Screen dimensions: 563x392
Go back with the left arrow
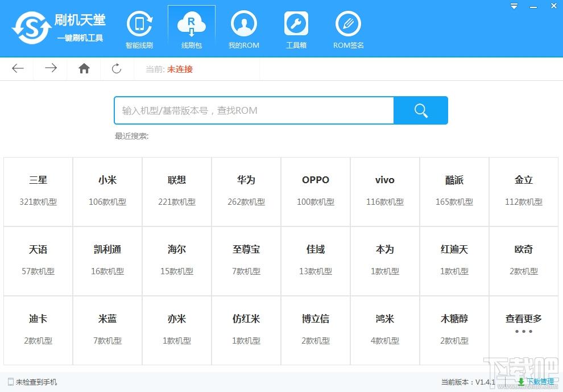(x=18, y=68)
